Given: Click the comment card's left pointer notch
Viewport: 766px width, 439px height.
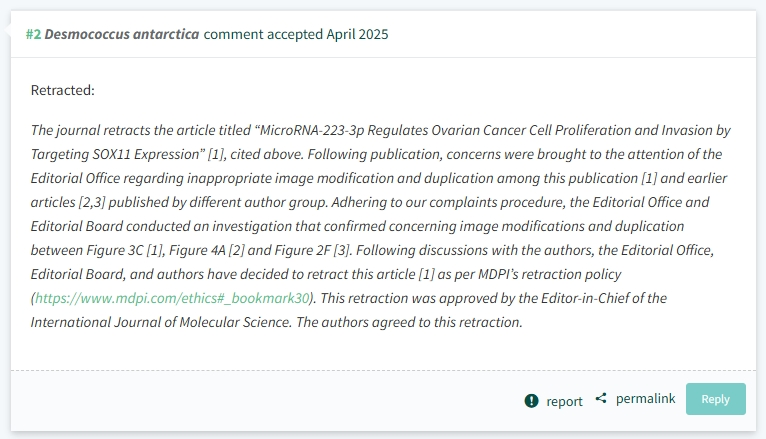Looking at the screenshot, I should tap(7, 30).
